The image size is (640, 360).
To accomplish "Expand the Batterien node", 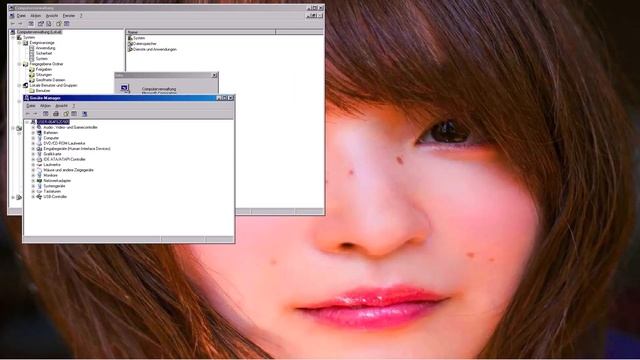I will click(33, 133).
